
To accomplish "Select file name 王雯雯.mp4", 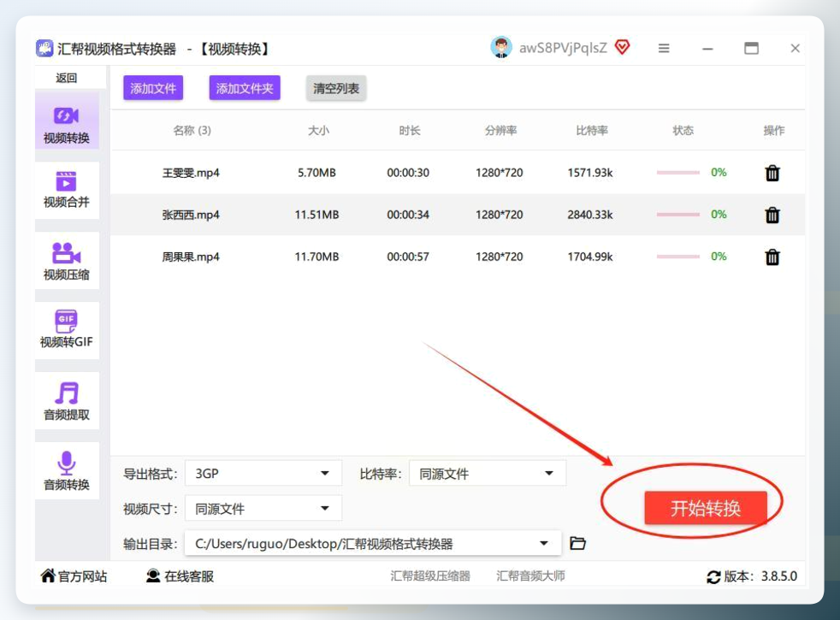I will click(191, 173).
